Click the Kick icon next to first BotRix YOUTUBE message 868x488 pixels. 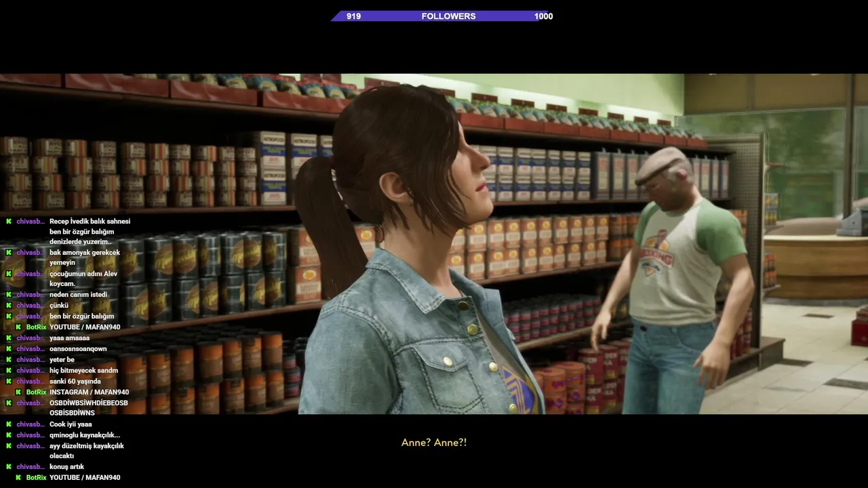(18, 327)
